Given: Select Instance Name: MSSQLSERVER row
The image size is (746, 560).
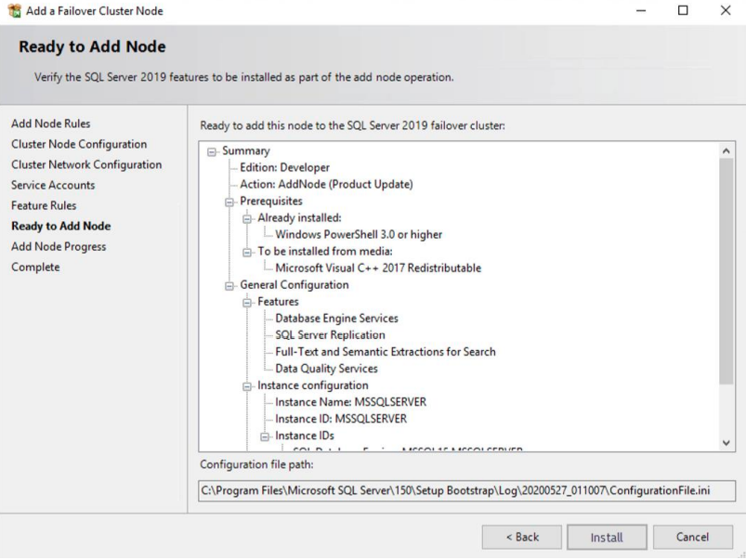Looking at the screenshot, I should [350, 402].
